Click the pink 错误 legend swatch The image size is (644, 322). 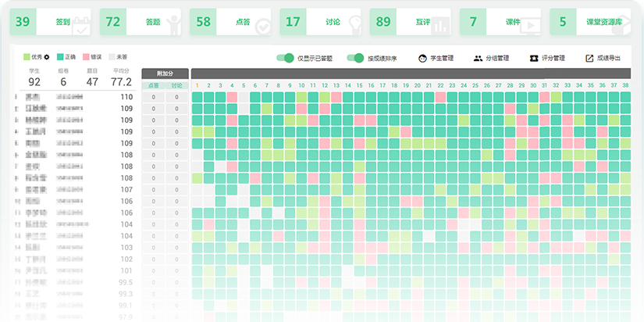86,57
